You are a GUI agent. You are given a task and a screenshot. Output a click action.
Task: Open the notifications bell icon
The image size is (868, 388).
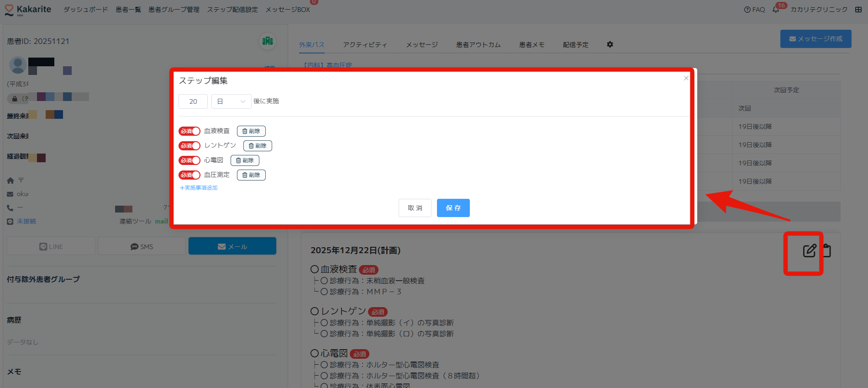coord(776,10)
